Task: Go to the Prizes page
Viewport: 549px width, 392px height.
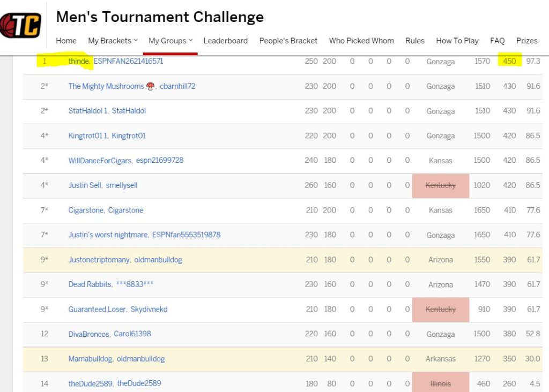Action: tap(526, 41)
